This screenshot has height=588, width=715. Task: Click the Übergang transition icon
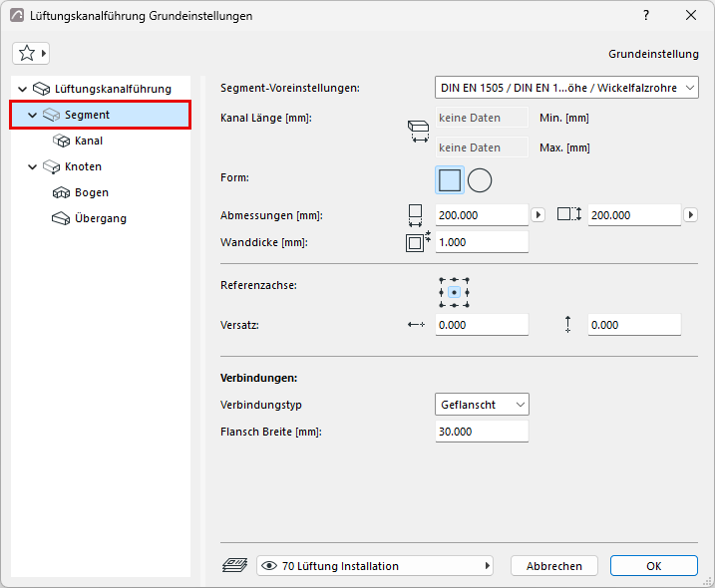(61, 219)
